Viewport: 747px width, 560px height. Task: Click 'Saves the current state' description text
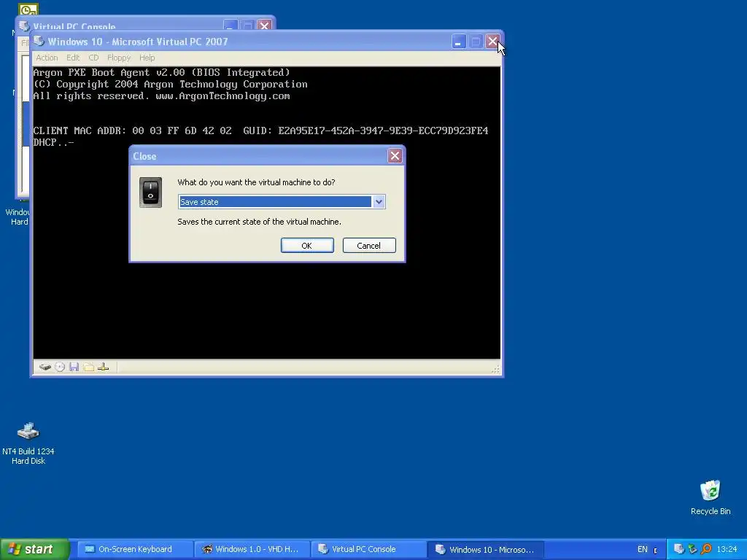pos(259,222)
